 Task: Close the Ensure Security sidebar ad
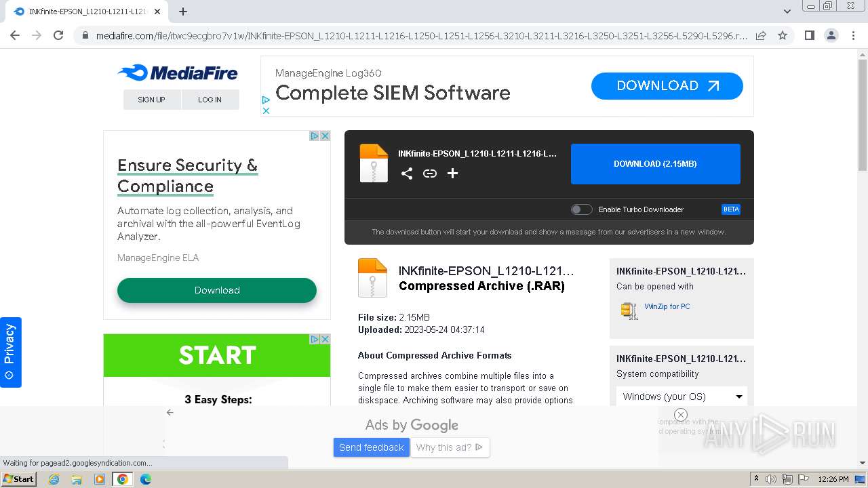click(325, 136)
